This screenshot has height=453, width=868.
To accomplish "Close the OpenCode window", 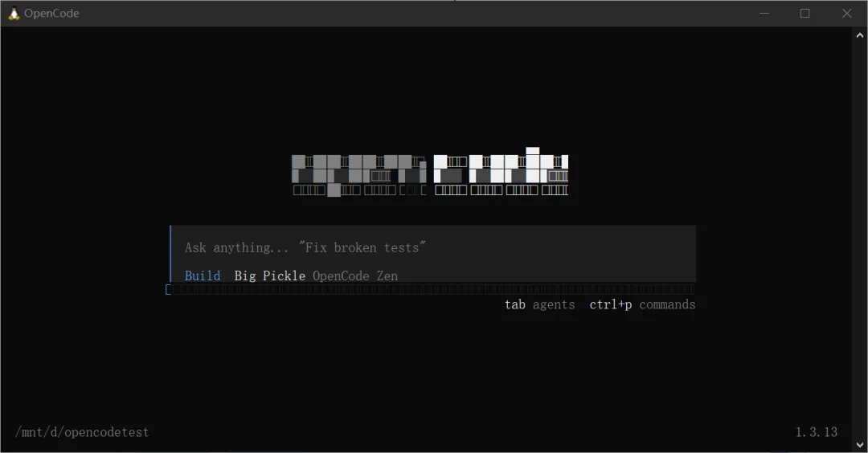I will [x=847, y=14].
